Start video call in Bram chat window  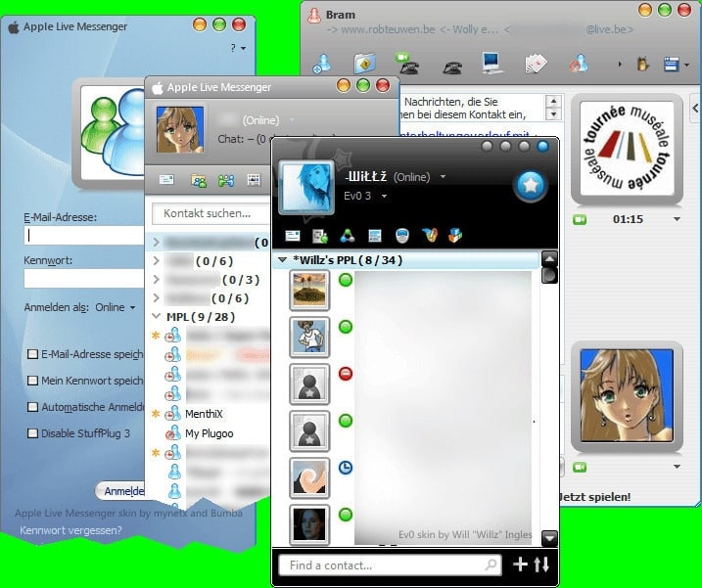click(407, 63)
